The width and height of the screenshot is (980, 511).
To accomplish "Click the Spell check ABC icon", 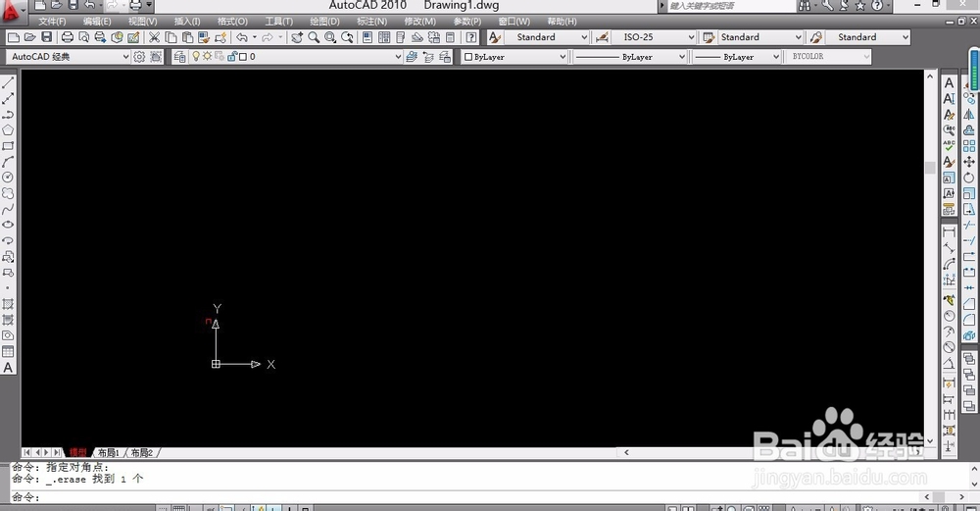I will tap(949, 146).
